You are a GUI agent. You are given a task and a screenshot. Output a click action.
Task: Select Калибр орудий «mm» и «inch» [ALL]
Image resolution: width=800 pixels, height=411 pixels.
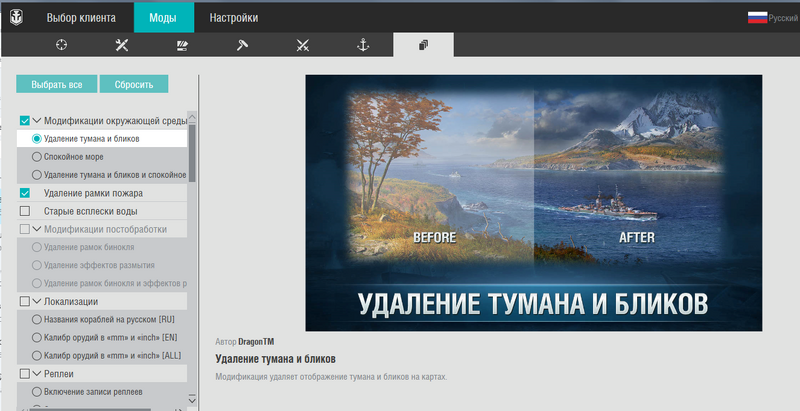click(37, 355)
